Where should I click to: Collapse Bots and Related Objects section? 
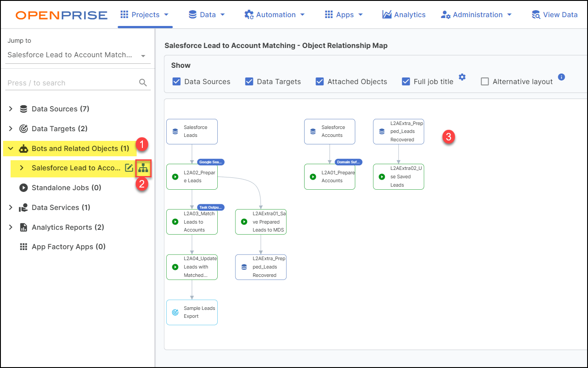11,148
